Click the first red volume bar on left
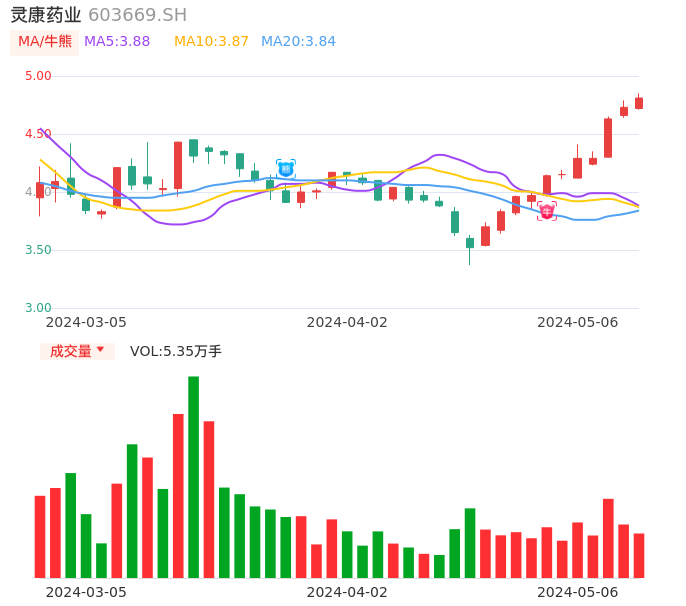Viewport: 686px width, 606px height. pyautogui.click(x=40, y=536)
